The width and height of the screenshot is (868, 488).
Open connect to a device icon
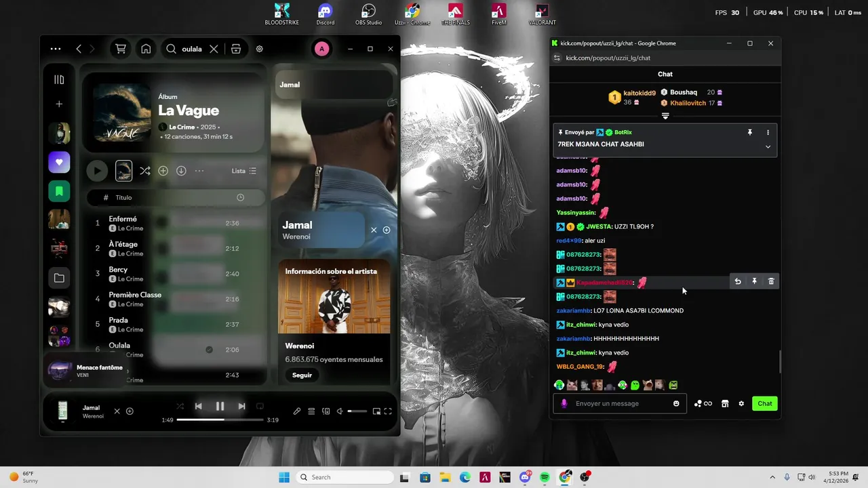point(325,411)
